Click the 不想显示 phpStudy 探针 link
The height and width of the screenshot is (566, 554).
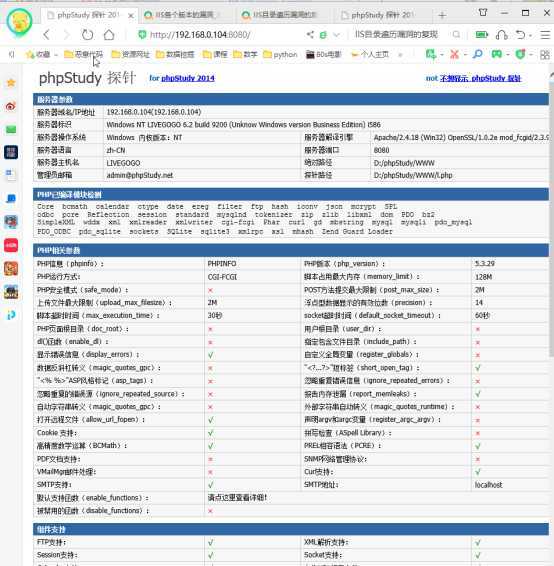click(480, 78)
